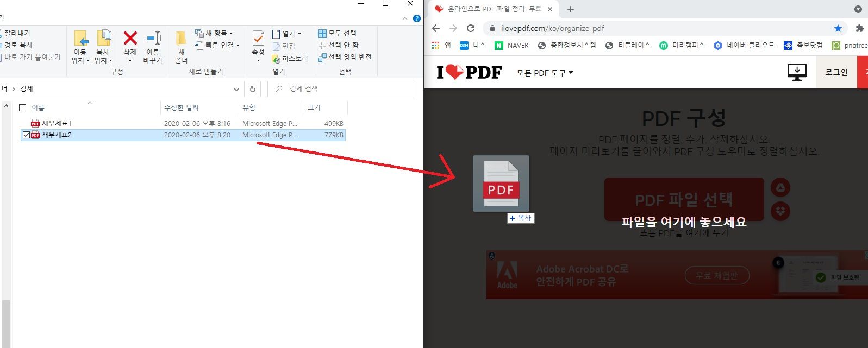Select the 재무제표2 PDF file name
The height and width of the screenshot is (348, 868).
coord(57,135)
